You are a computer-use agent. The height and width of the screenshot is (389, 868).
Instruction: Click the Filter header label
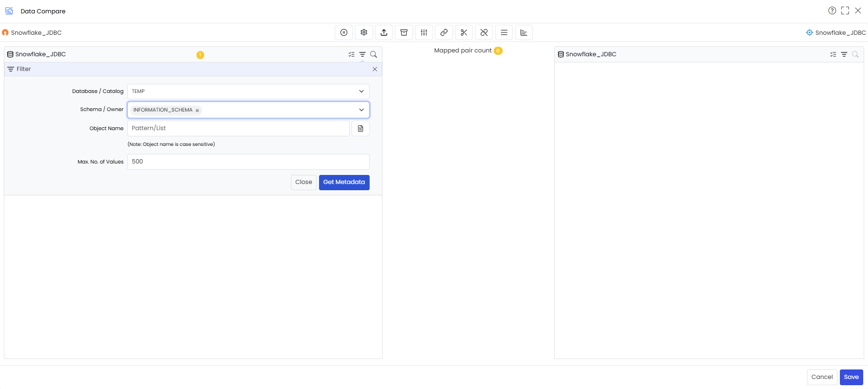click(x=23, y=69)
